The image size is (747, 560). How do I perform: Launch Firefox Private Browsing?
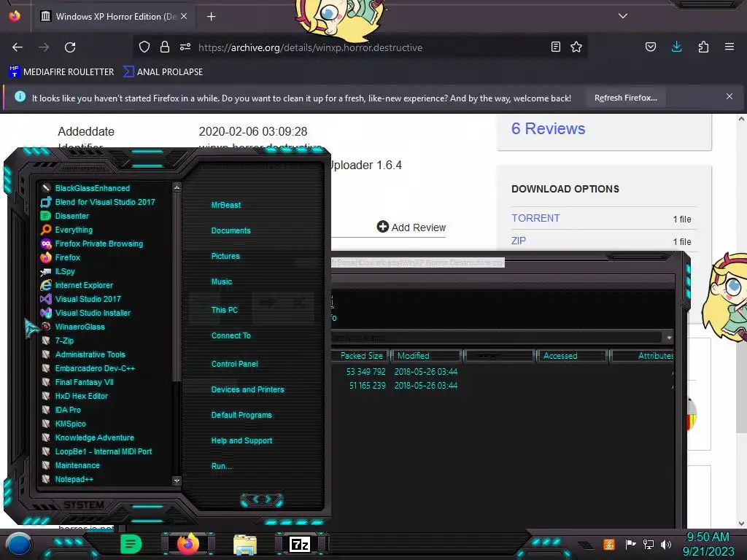click(92, 244)
